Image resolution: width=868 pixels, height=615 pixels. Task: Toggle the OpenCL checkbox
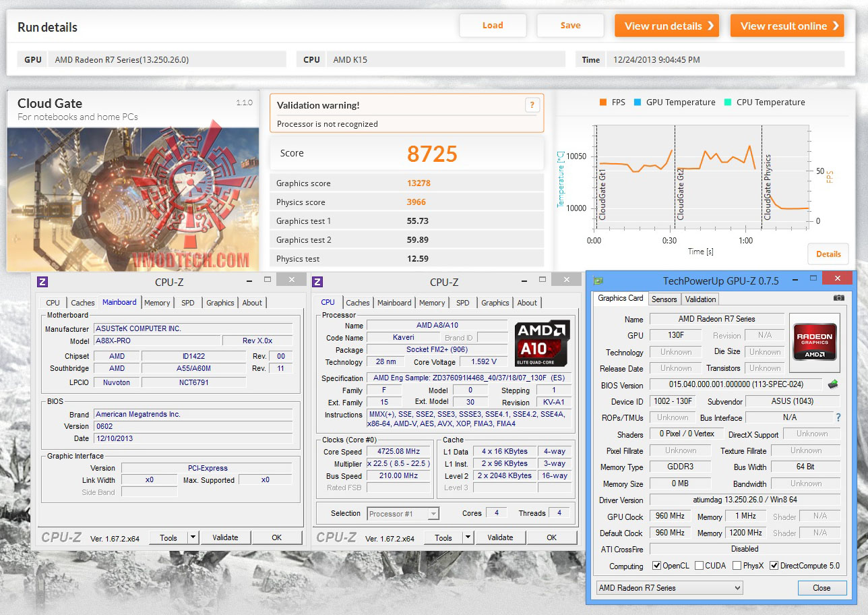(657, 566)
